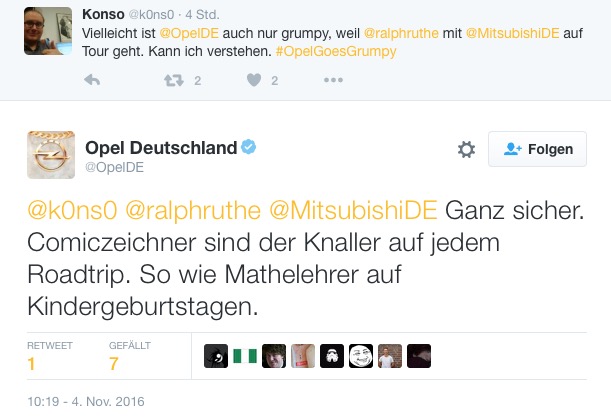Viewport: 611px width, 418px height.
Task: View the Gefällt count of 7
Action: point(113,364)
